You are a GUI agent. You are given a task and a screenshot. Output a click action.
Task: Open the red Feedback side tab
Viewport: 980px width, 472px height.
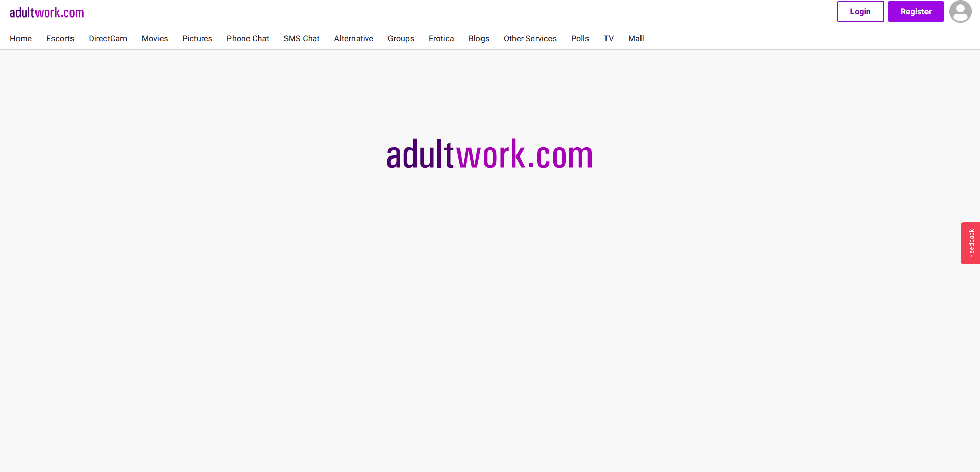tap(971, 243)
